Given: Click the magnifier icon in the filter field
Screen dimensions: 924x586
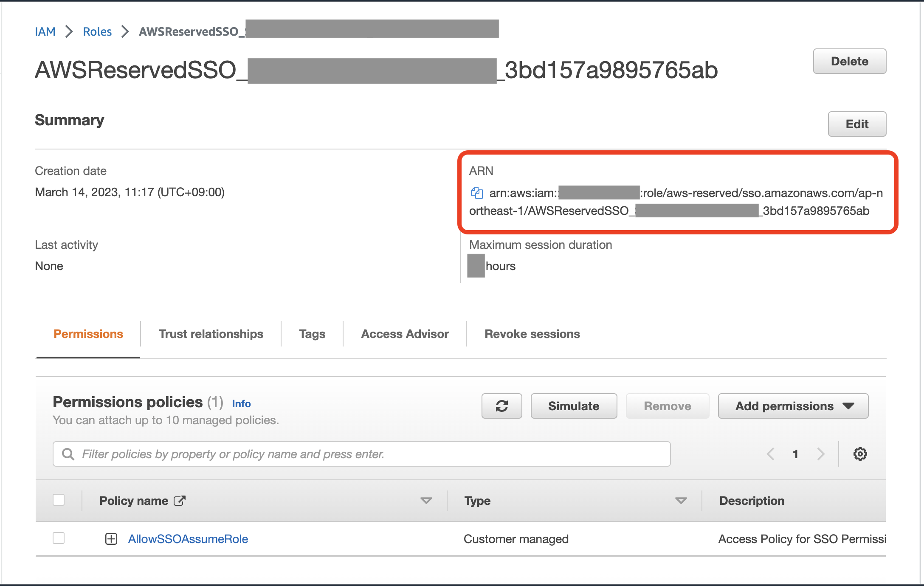Looking at the screenshot, I should (68, 454).
